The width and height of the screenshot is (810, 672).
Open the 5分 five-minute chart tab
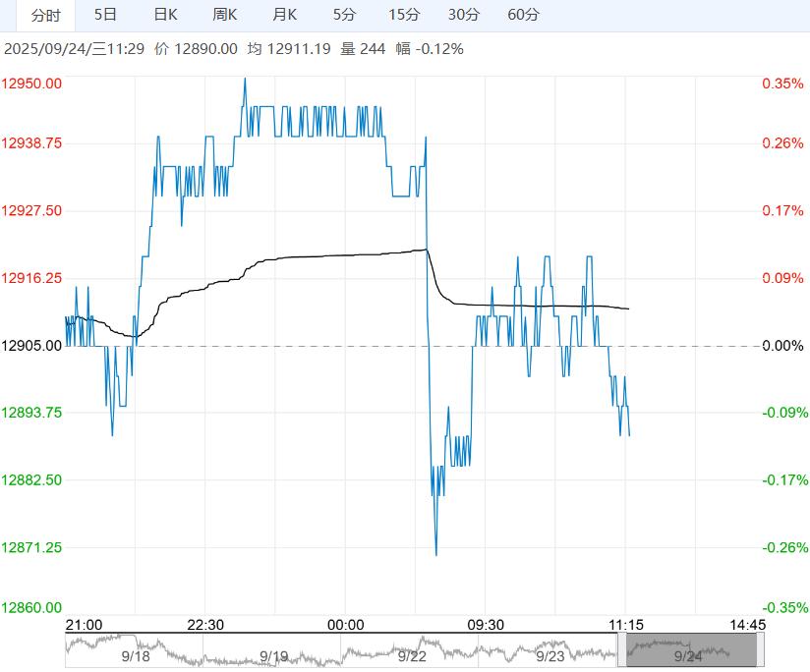[x=344, y=15]
